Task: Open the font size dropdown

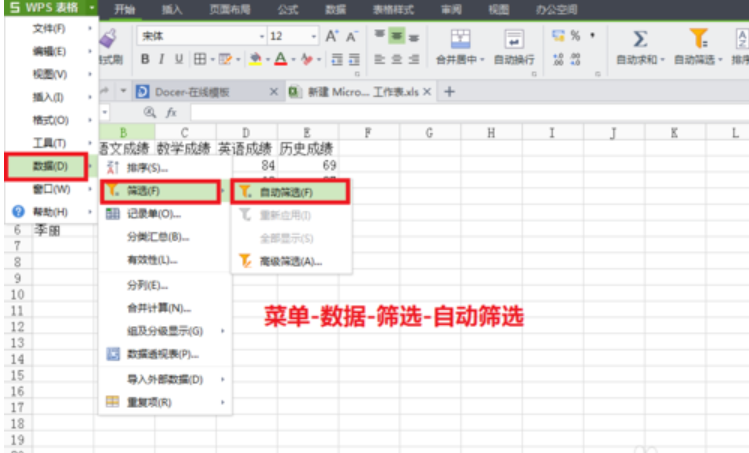Action: 313,36
